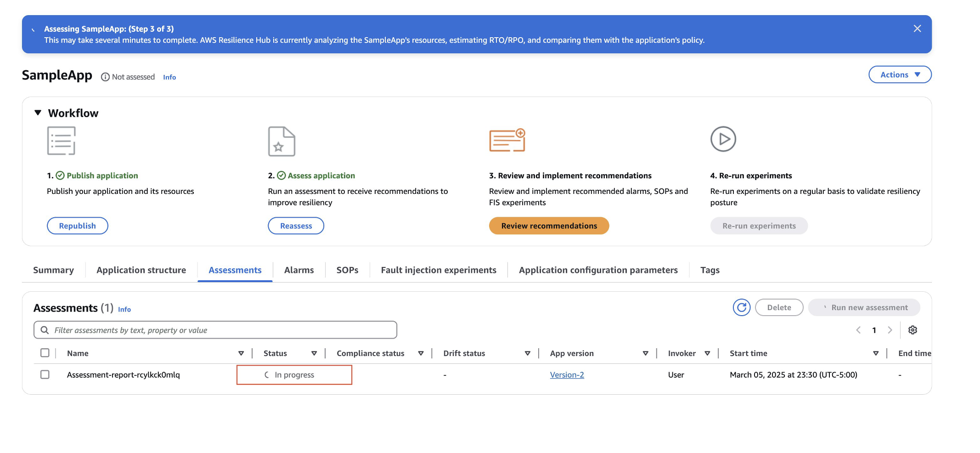Screen dimensions: 980x453
Task: Follow the Version-2 link
Action: tap(567, 374)
